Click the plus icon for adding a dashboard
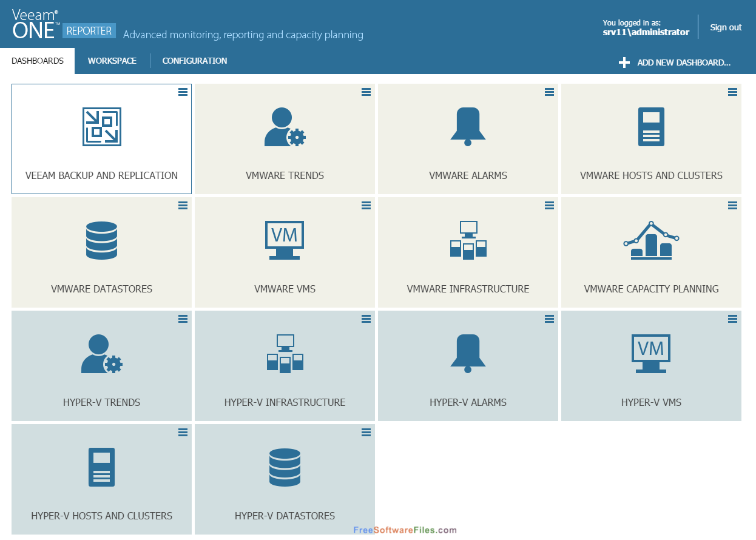 pyautogui.click(x=624, y=62)
